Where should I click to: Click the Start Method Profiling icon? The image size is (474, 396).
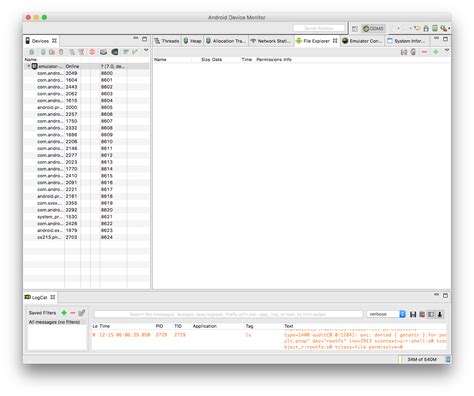pos(81,52)
